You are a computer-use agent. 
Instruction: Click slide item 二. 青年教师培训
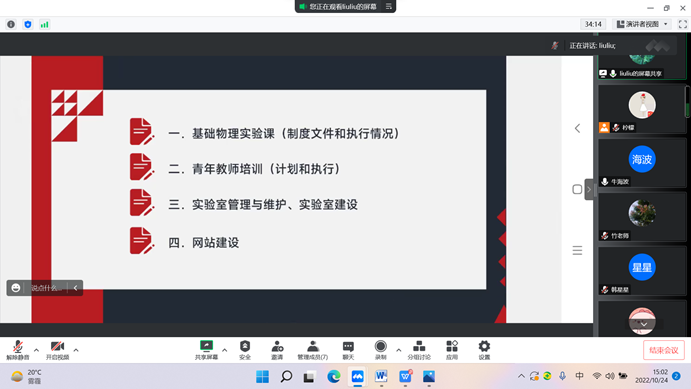pyautogui.click(x=254, y=169)
